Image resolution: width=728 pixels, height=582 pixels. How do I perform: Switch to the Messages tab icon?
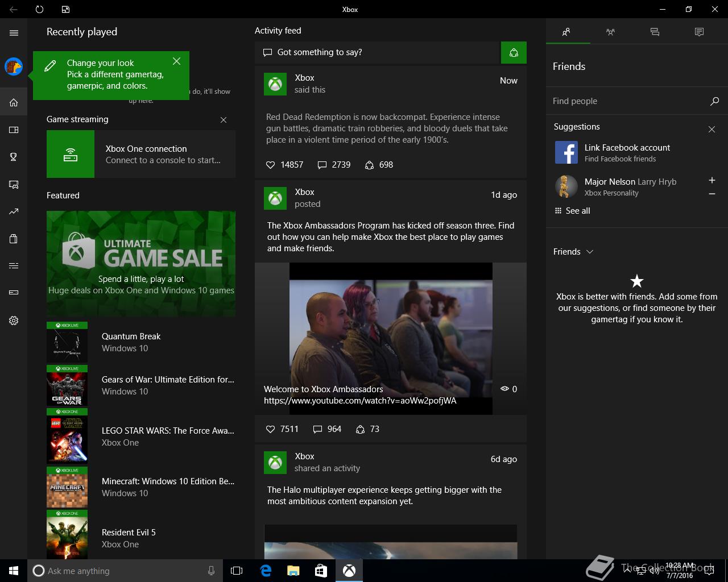point(655,32)
